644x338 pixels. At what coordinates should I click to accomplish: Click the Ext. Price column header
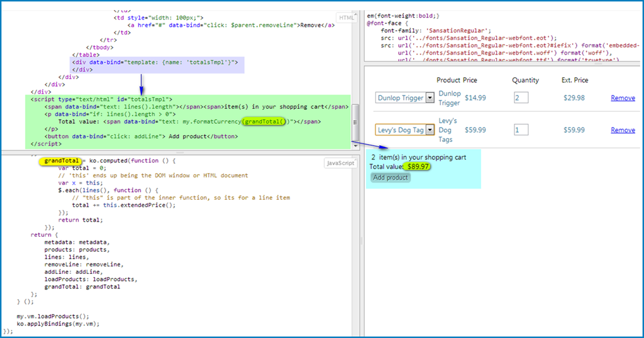(575, 80)
